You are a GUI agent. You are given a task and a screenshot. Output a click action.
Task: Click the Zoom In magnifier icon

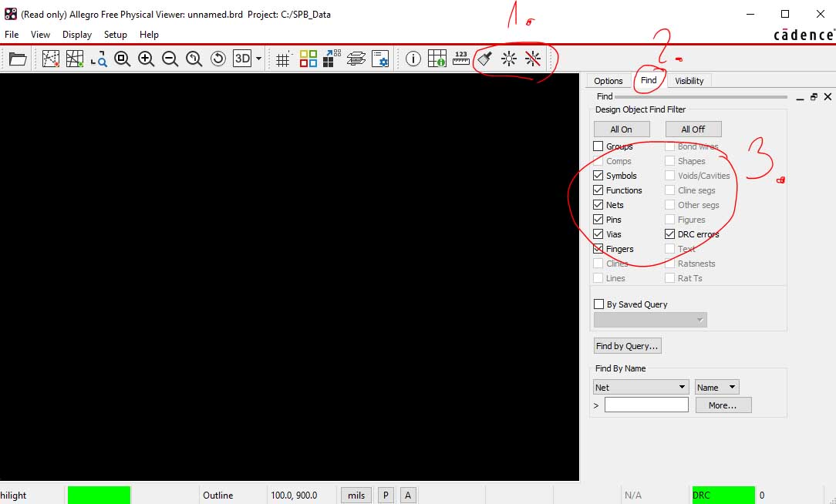point(146,59)
